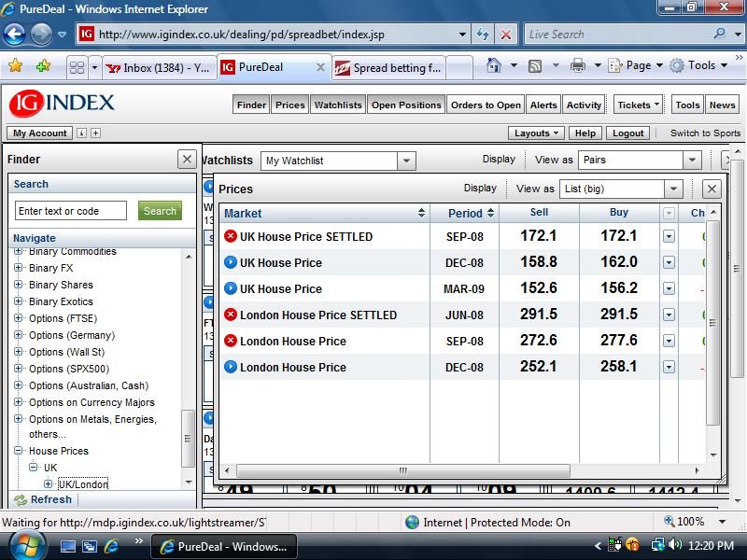
Task: Click the browser Forward arrow button
Action: [41, 35]
